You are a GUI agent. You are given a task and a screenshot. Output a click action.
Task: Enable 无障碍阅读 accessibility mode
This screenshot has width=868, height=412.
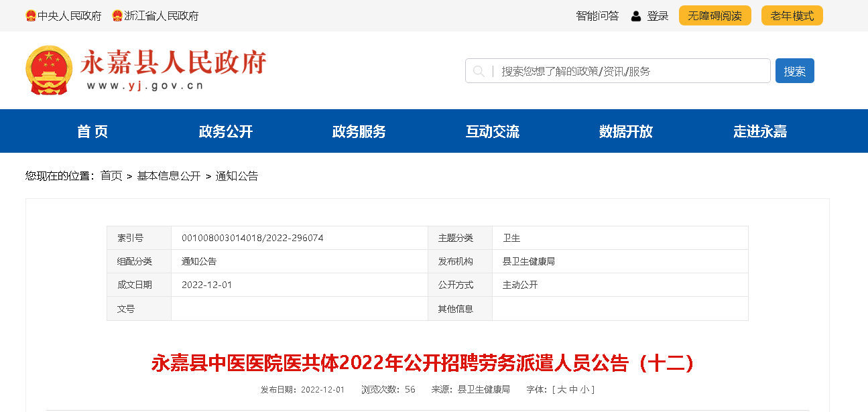coord(715,15)
